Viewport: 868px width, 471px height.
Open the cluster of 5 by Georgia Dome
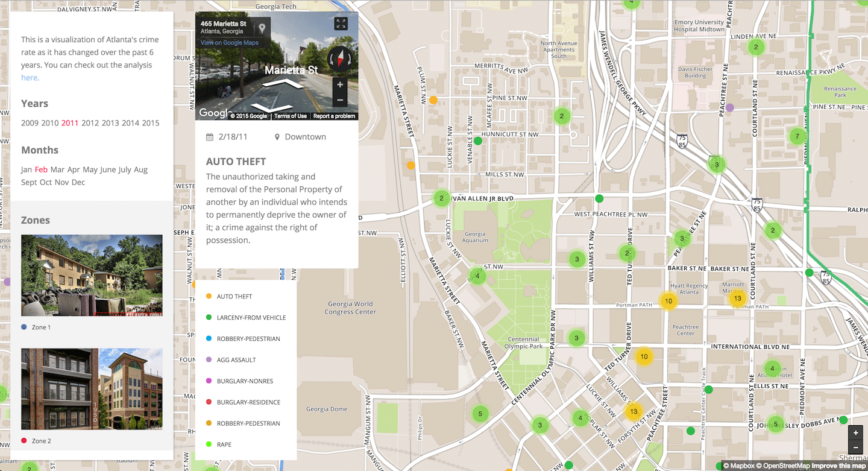tap(480, 414)
